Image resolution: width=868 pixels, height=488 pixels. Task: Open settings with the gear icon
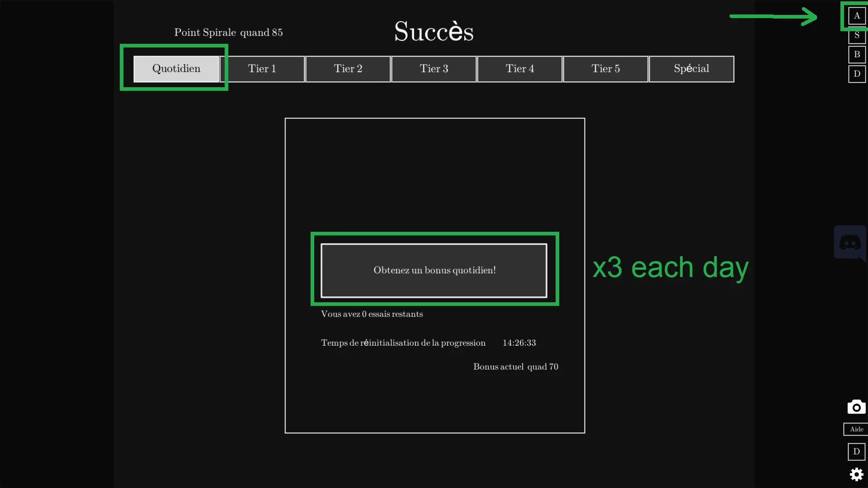click(856, 474)
